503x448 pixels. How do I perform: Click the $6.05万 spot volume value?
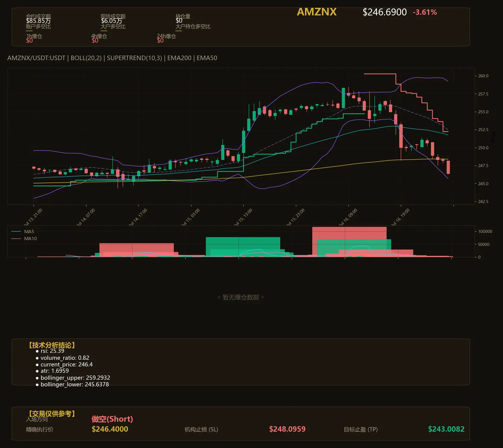(x=112, y=21)
